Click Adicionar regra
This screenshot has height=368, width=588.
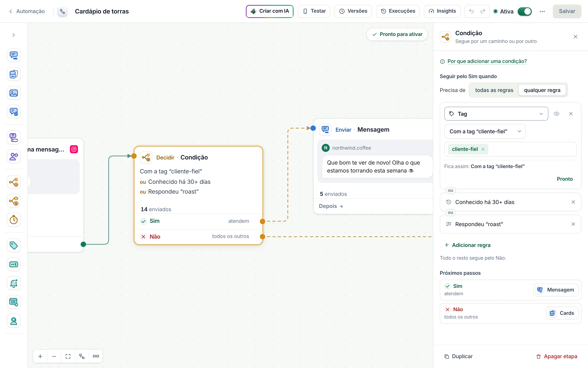click(468, 245)
